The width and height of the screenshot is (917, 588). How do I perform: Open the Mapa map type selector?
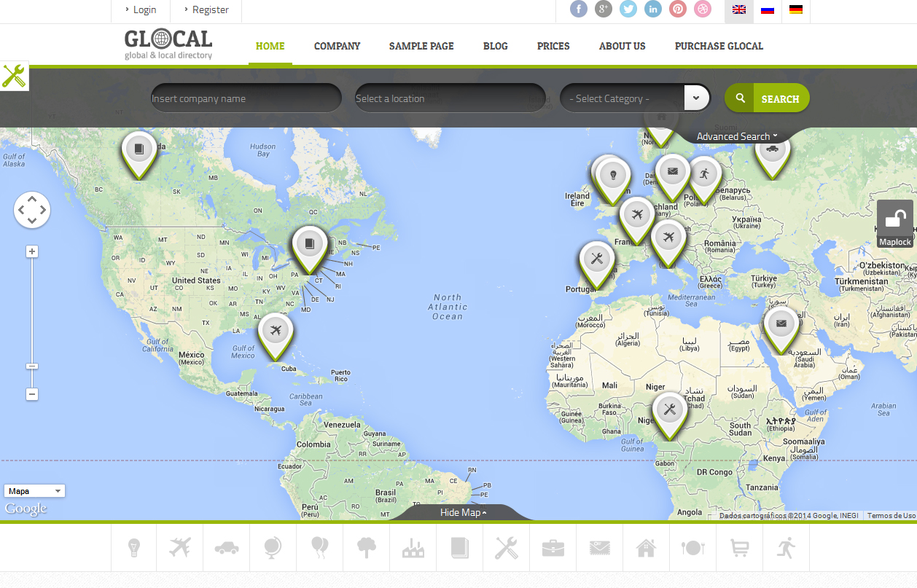click(34, 490)
